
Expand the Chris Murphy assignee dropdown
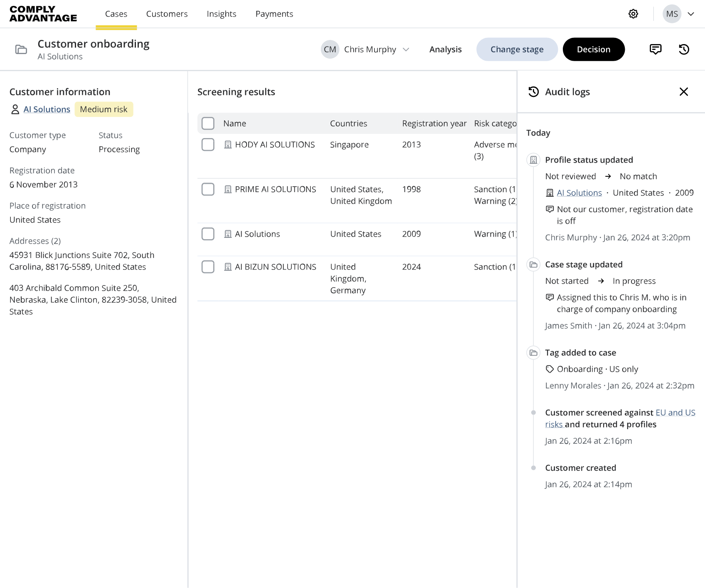406,49
